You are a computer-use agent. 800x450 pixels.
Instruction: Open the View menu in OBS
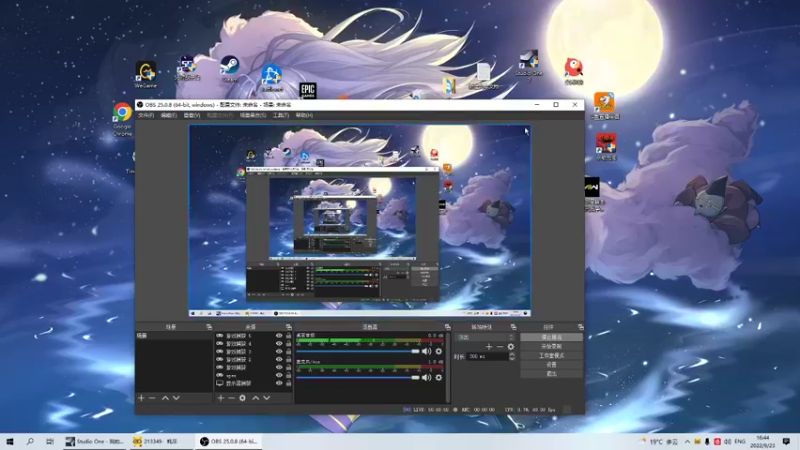[x=191, y=115]
